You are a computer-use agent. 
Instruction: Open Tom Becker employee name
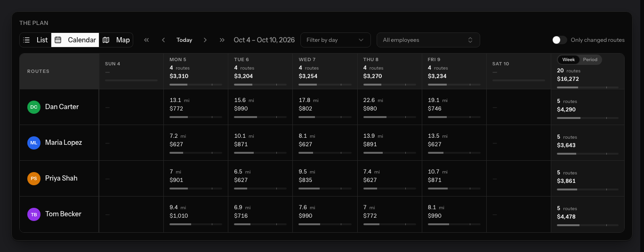click(x=63, y=214)
